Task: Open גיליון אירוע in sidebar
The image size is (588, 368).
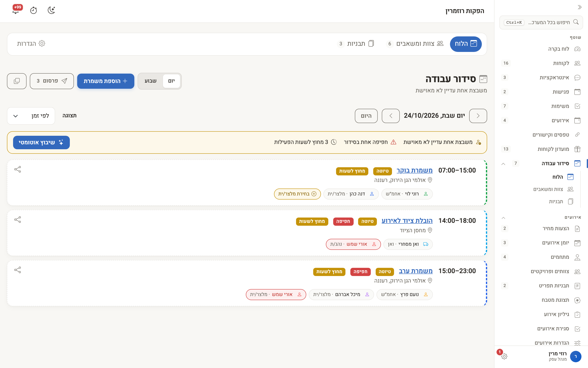Action: (x=541, y=314)
